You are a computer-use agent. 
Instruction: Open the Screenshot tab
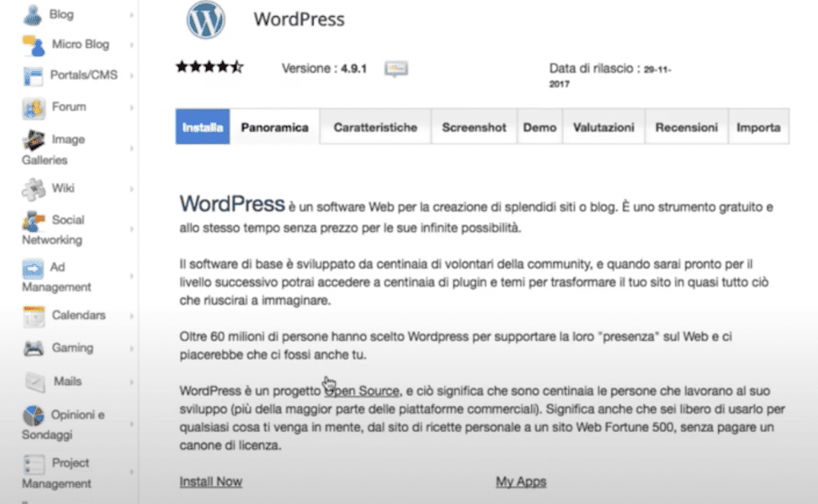click(x=474, y=127)
